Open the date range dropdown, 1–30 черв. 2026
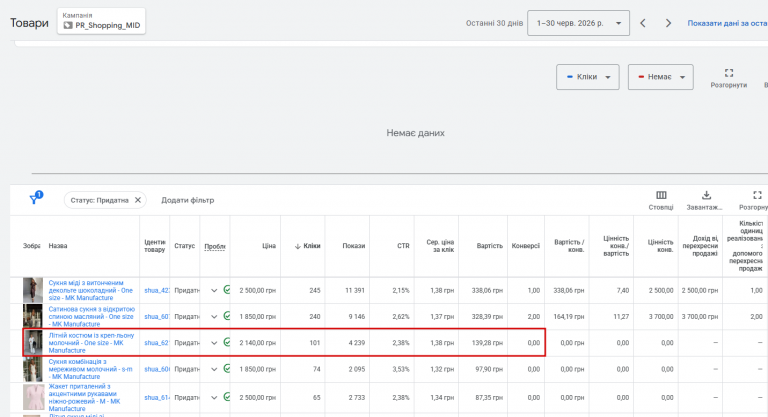The image size is (768, 417). pos(578,23)
